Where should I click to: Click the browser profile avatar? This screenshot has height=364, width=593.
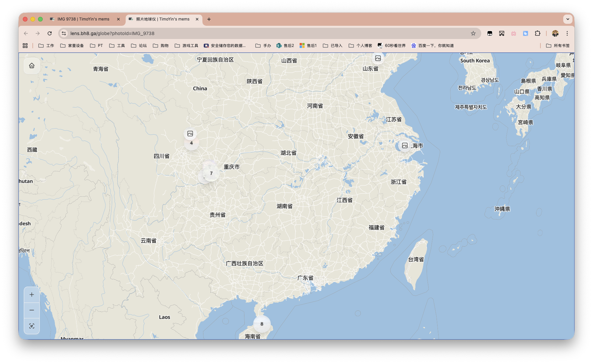click(x=556, y=33)
